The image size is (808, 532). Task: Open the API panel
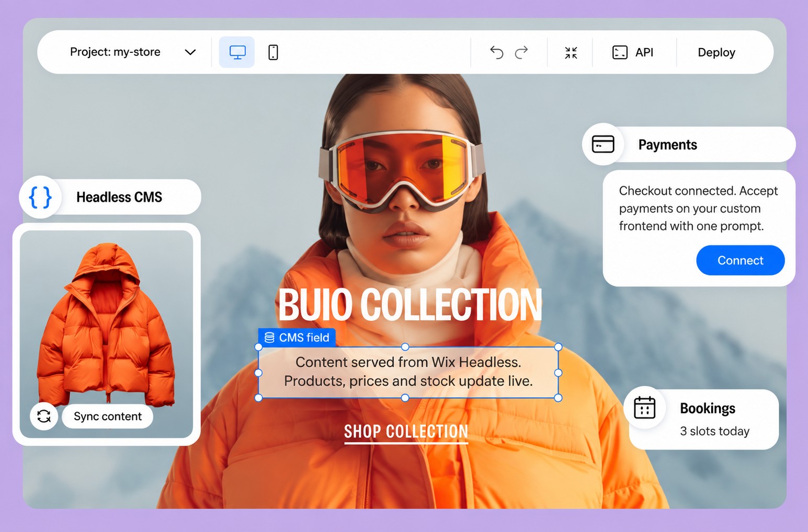click(633, 52)
